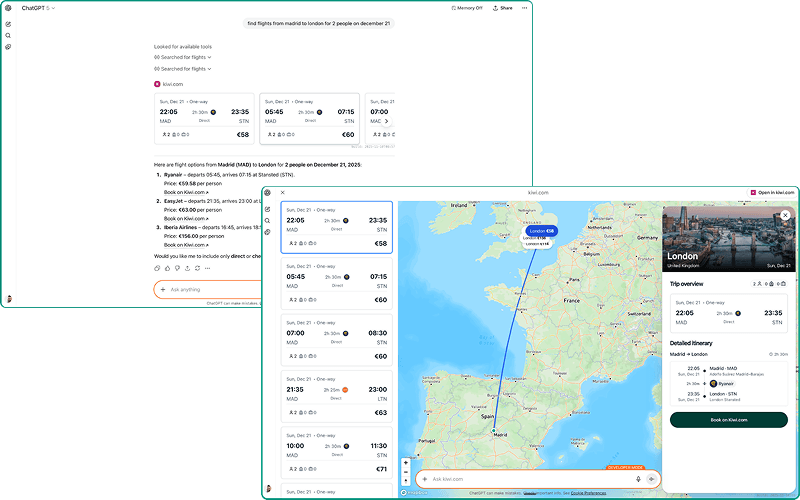
Task: Click the Madrid origin dot on the map
Action: click(493, 431)
